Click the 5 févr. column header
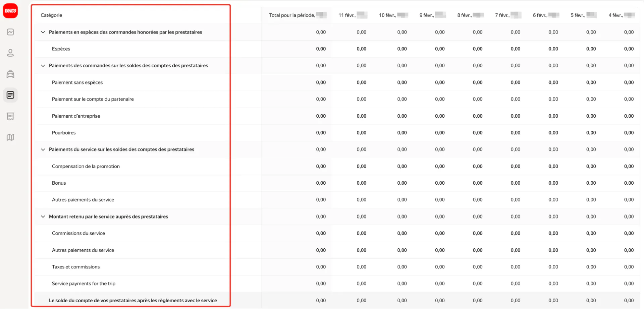 point(583,15)
